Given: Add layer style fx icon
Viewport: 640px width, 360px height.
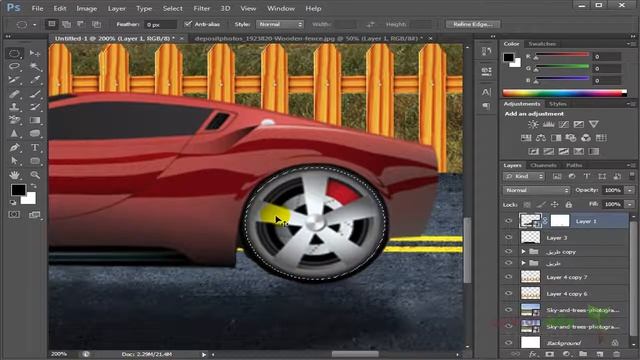Looking at the screenshot, I should [x=533, y=354].
